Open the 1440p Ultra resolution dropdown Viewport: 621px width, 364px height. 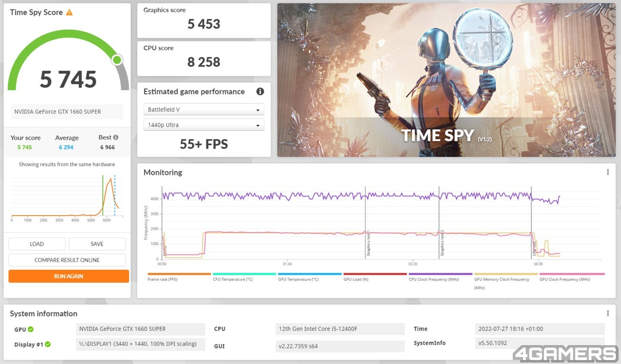tap(204, 125)
